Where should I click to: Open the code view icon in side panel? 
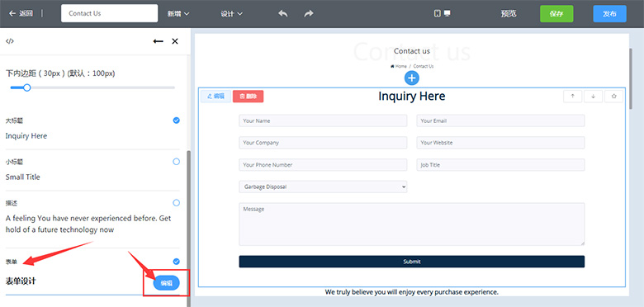10,41
